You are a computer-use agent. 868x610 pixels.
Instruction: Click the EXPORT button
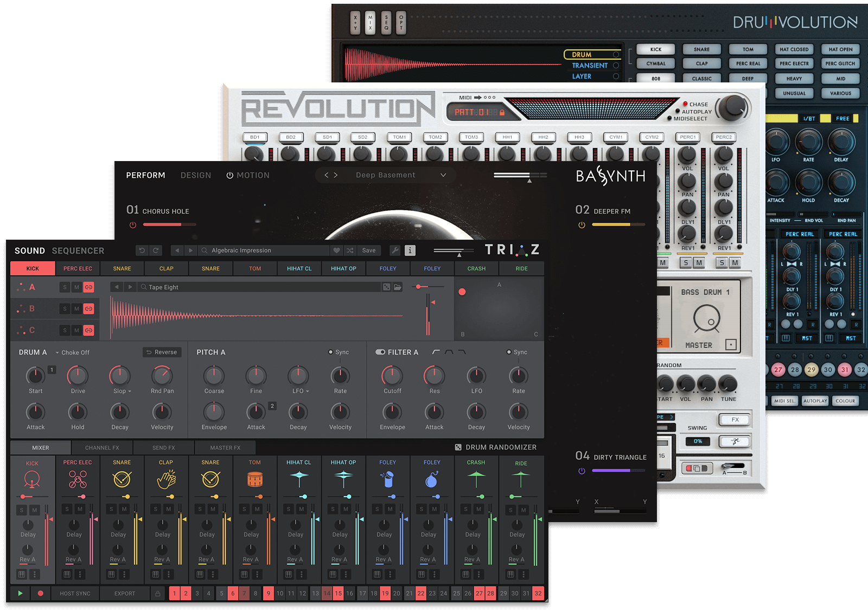pos(124,593)
